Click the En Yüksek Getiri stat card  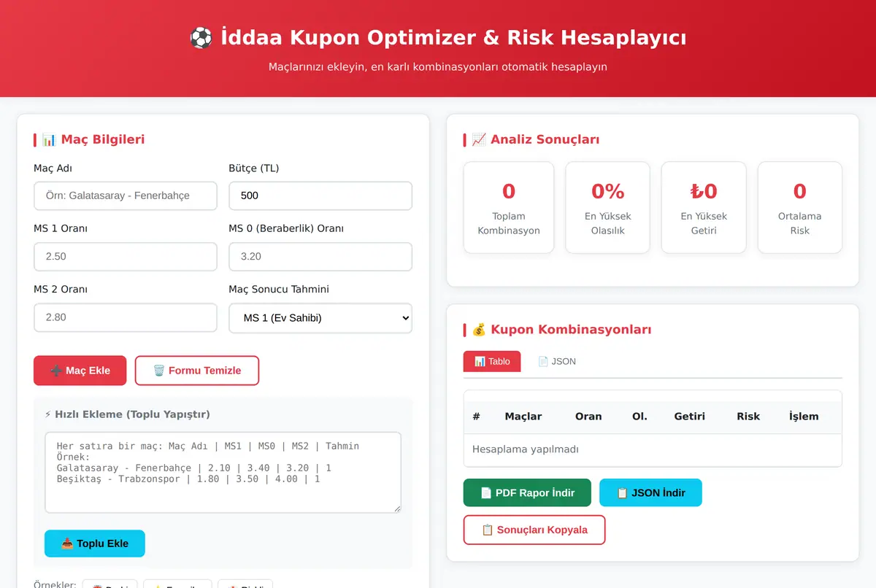click(x=704, y=208)
